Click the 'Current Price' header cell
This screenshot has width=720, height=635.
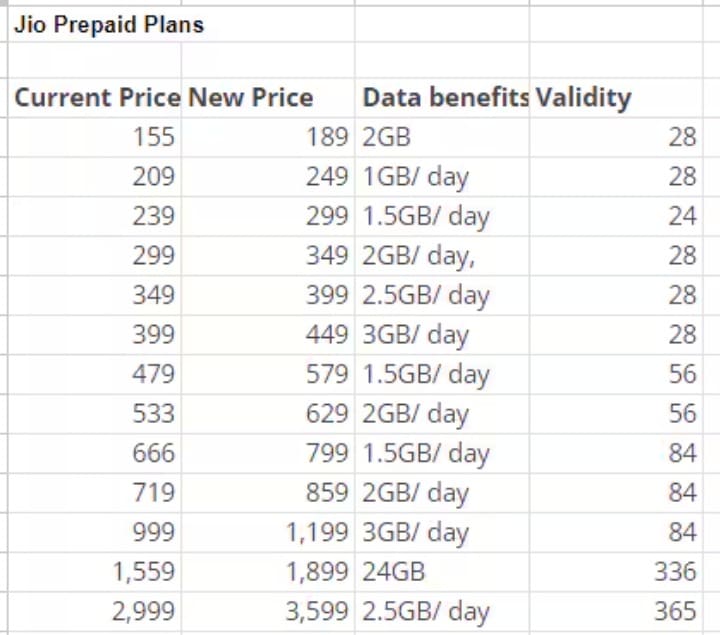tap(96, 97)
